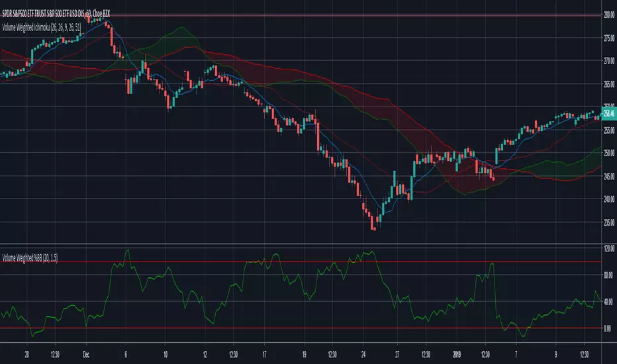Select the 24 date marker on time axis
617x364 pixels.
(x=363, y=355)
